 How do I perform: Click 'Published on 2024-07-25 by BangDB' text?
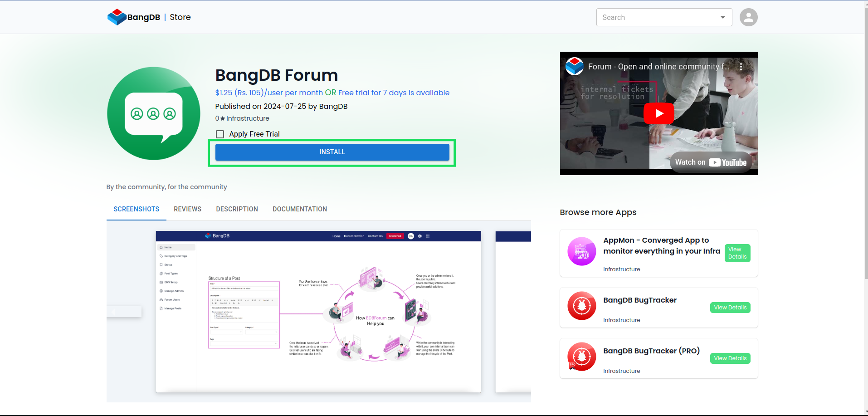coord(281,106)
